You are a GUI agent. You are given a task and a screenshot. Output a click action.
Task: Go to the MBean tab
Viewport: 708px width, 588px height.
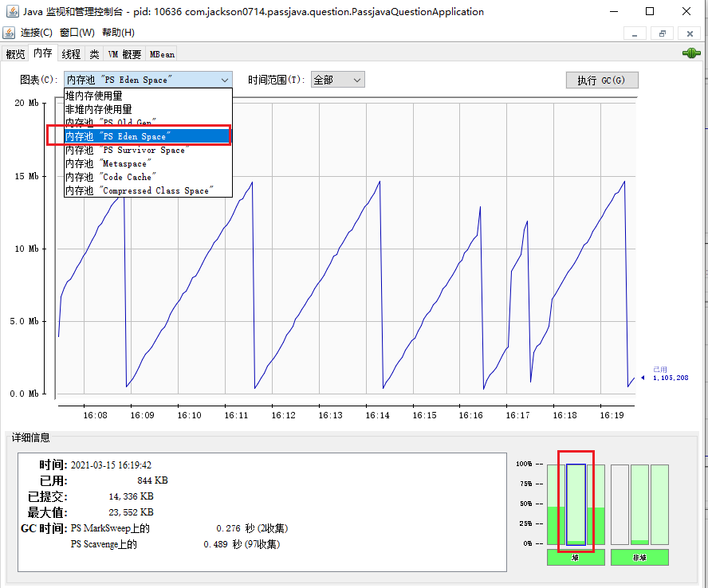tap(162, 54)
